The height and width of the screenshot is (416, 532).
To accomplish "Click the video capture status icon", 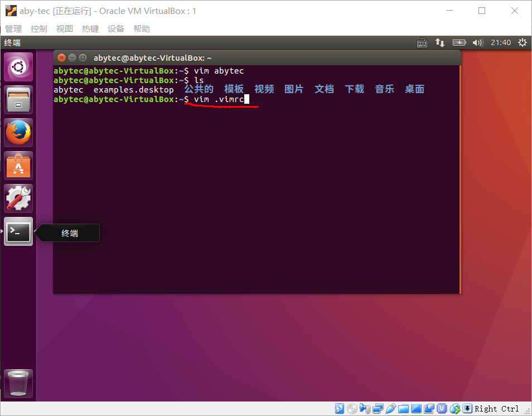I will [x=429, y=409].
